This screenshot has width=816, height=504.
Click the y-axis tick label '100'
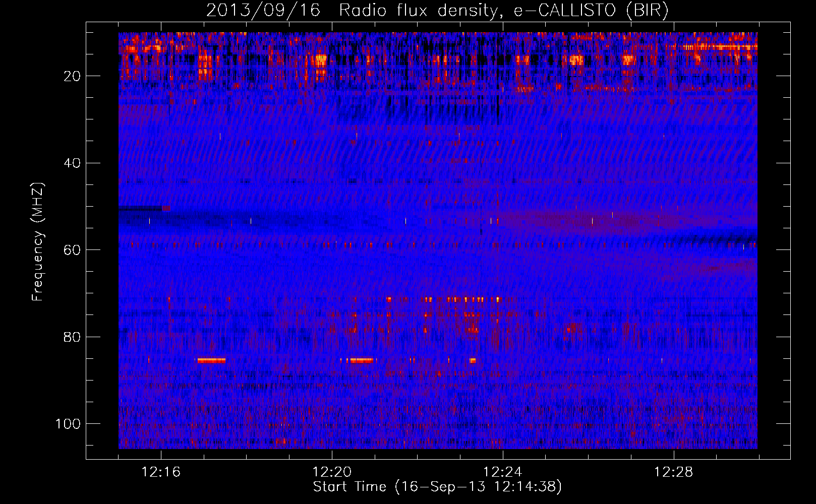coord(68,424)
